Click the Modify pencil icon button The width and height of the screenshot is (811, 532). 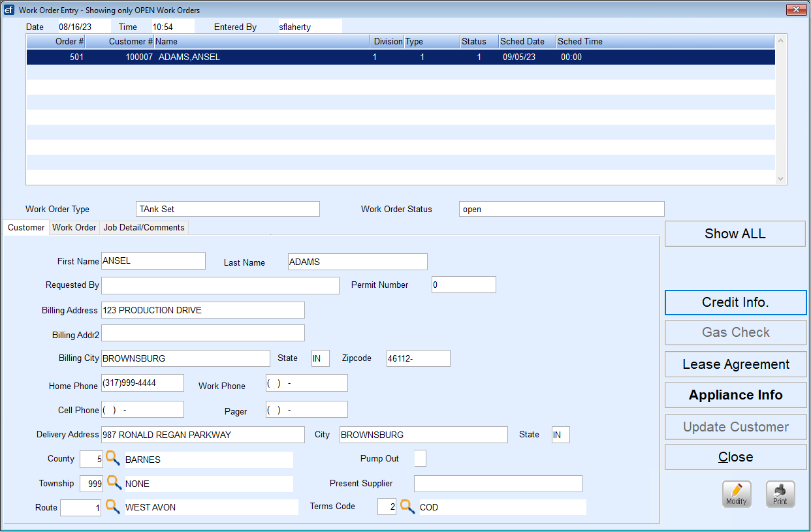click(737, 494)
